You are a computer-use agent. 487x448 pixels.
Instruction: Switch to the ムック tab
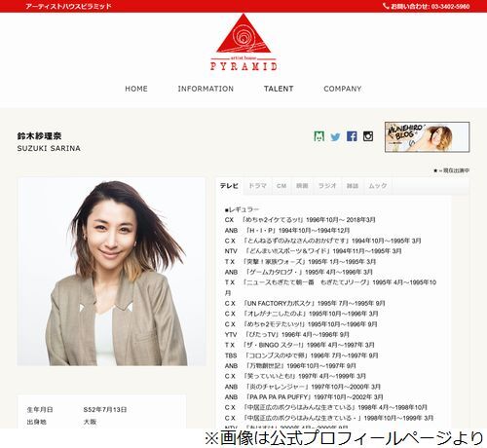click(378, 186)
